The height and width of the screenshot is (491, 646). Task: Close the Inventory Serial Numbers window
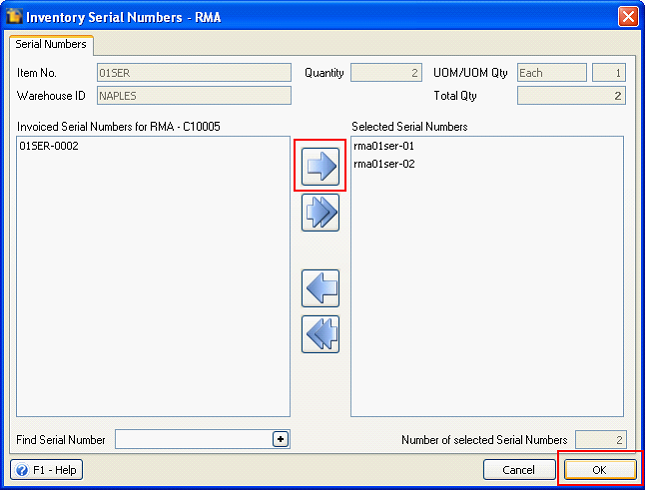pos(628,17)
